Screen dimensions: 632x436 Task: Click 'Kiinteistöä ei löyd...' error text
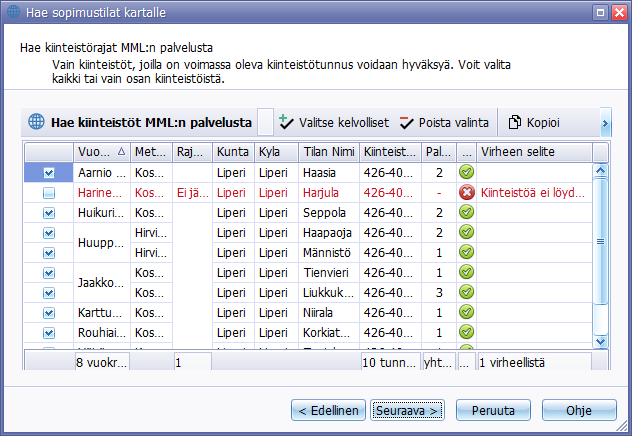tap(532, 193)
